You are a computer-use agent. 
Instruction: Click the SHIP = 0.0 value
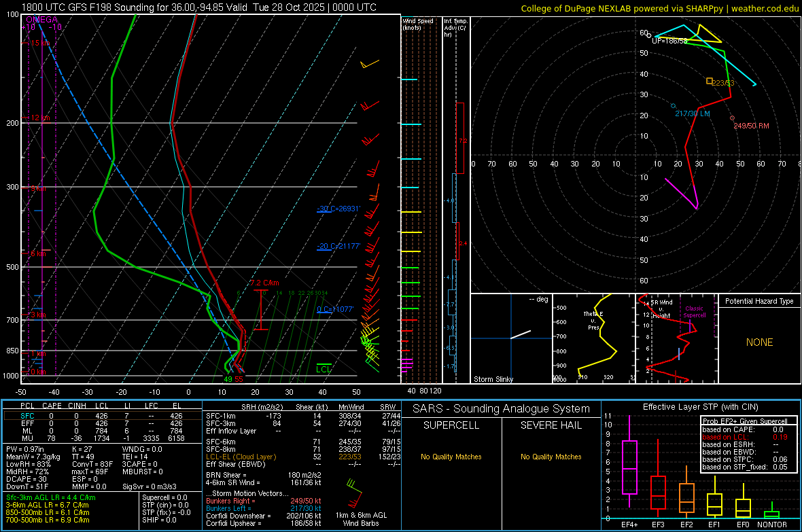point(159,520)
